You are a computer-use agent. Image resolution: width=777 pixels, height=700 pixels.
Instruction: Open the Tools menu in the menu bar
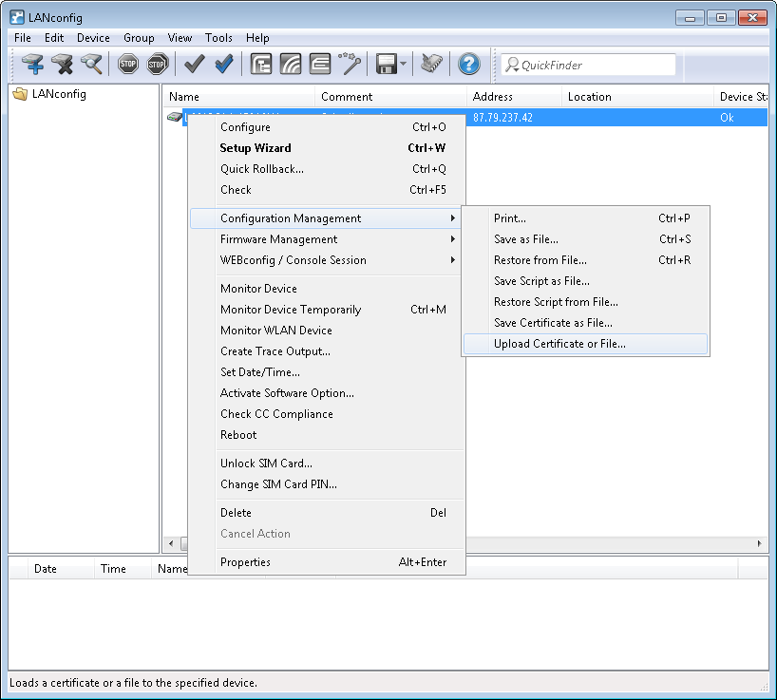pos(218,38)
